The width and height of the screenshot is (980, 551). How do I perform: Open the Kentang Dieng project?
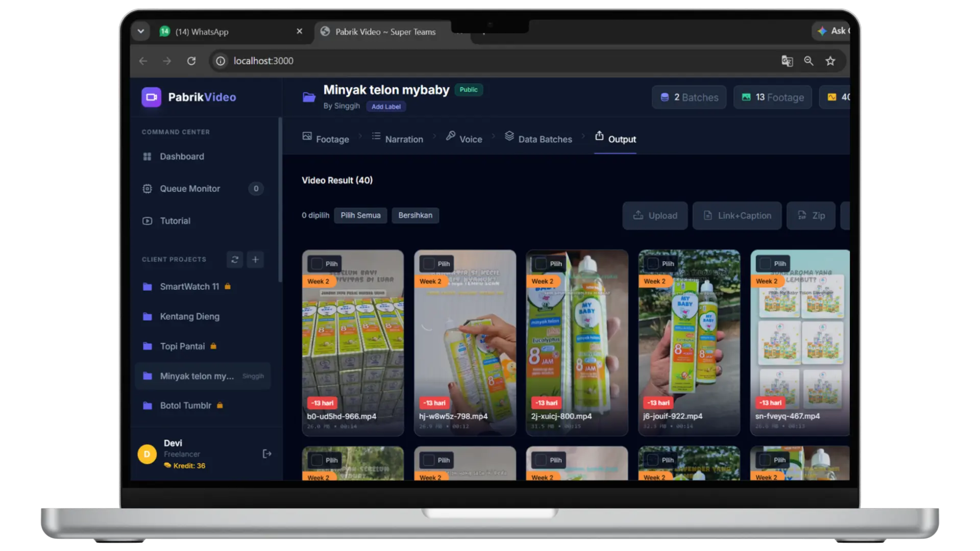click(203, 316)
